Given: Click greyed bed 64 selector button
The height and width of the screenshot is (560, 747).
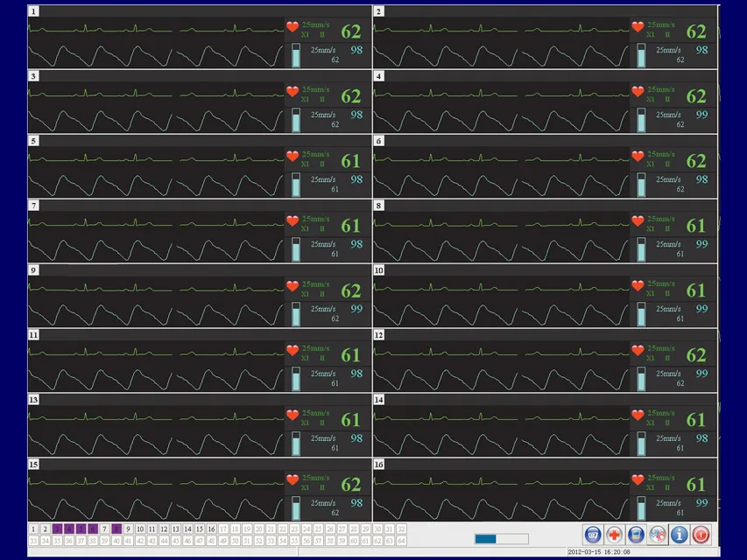Looking at the screenshot, I should (402, 541).
